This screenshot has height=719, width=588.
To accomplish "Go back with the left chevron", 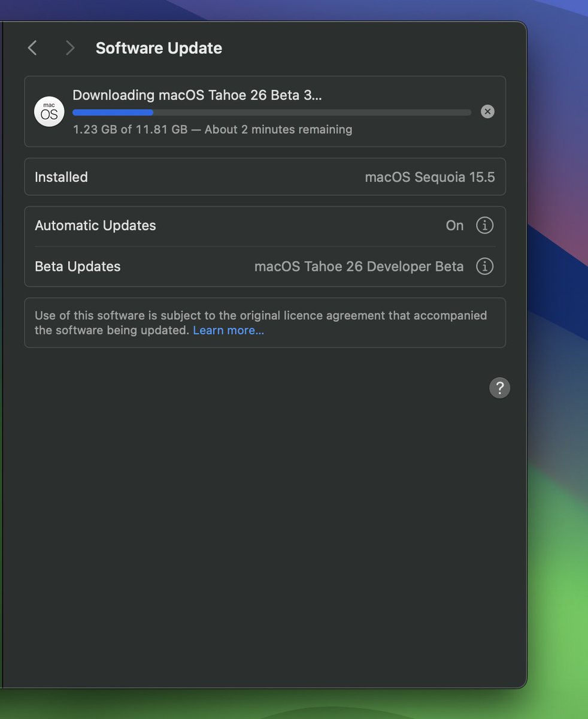I will point(32,48).
